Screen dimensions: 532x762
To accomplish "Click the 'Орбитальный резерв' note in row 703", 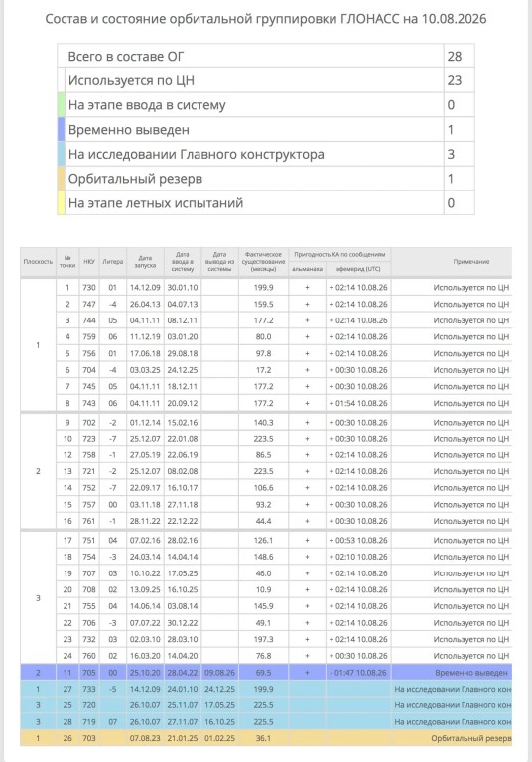I will click(471, 738).
